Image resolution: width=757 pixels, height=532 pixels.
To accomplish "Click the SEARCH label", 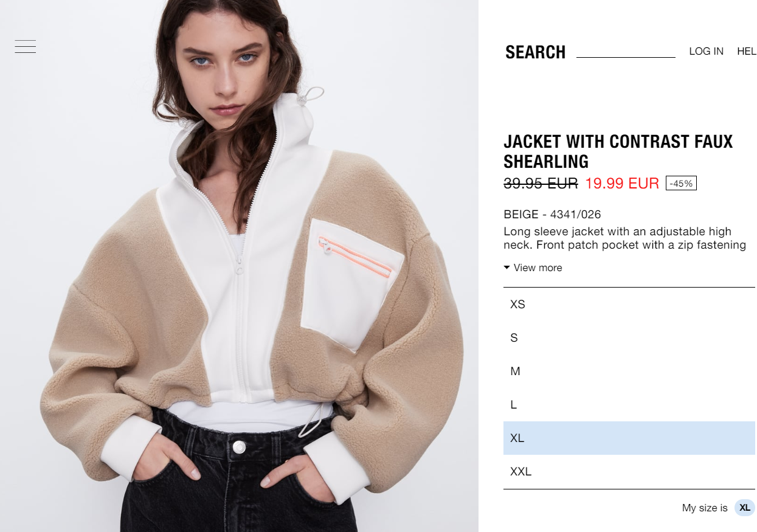I will click(536, 52).
